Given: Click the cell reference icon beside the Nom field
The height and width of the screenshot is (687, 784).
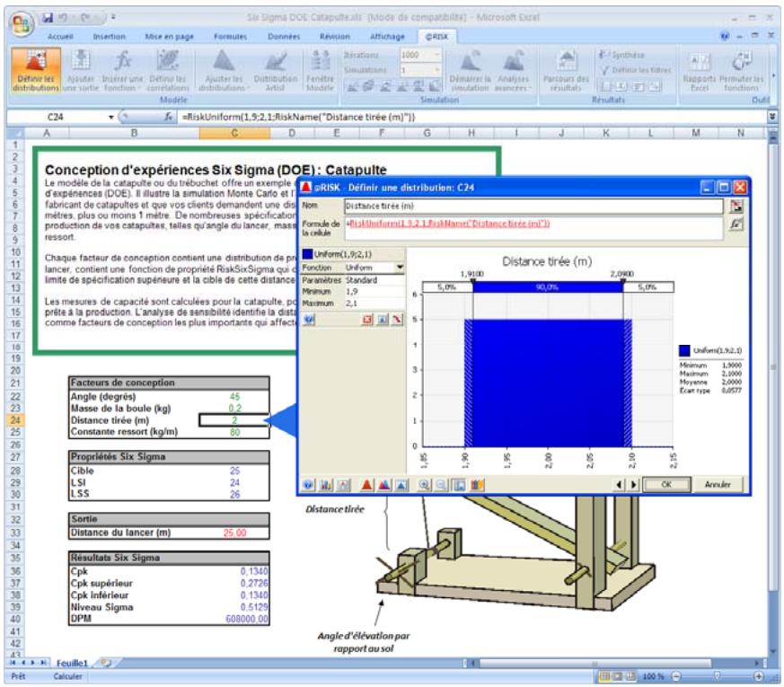Looking at the screenshot, I should click(x=736, y=206).
